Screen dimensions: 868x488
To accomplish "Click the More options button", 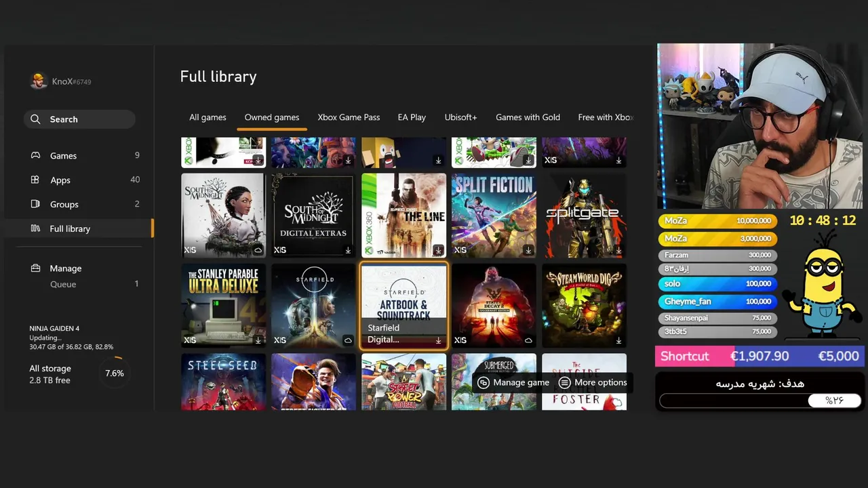I will click(x=593, y=382).
